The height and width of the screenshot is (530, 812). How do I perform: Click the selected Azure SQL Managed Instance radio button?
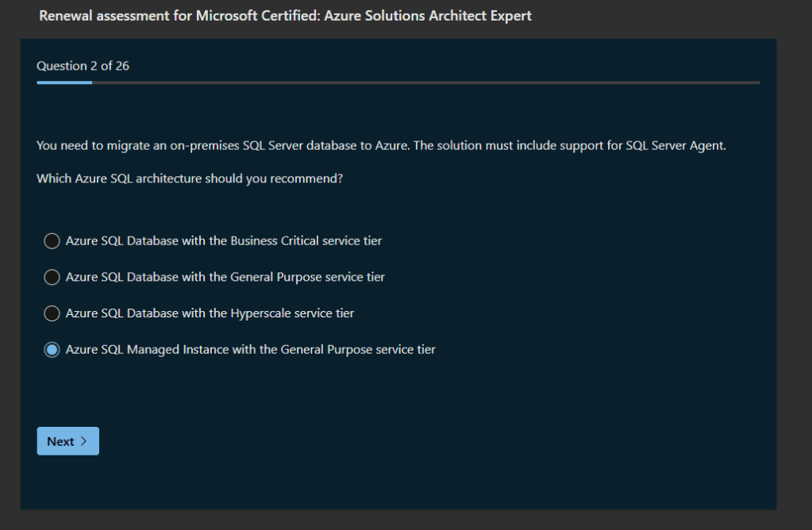(x=52, y=350)
